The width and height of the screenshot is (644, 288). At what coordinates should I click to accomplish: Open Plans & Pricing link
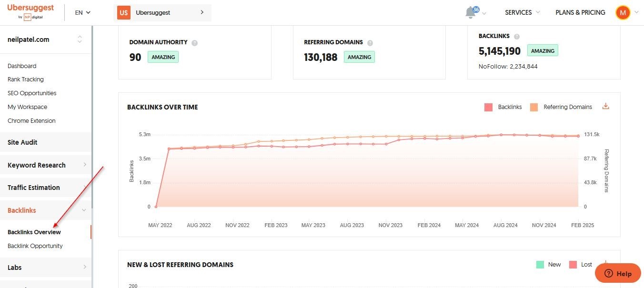pos(580,12)
